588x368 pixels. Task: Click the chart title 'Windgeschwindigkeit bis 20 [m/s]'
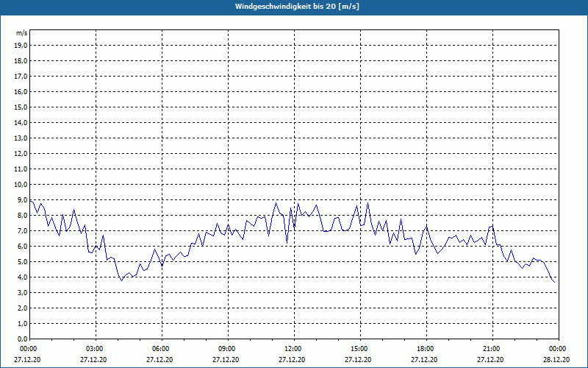coord(297,7)
